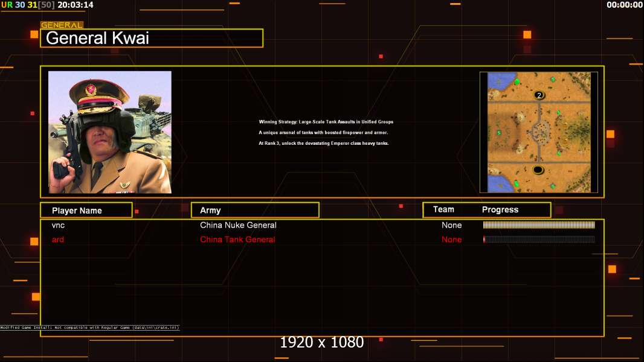This screenshot has height=362, width=644.
Task: Click the China Nuke General army entry
Action: click(x=238, y=225)
